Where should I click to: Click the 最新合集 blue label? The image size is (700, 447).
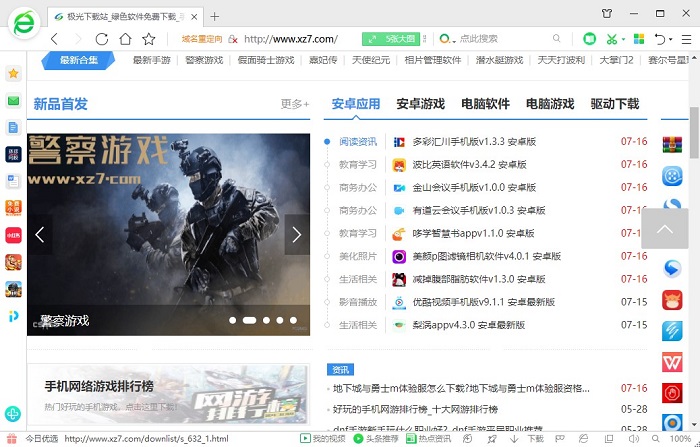79,60
